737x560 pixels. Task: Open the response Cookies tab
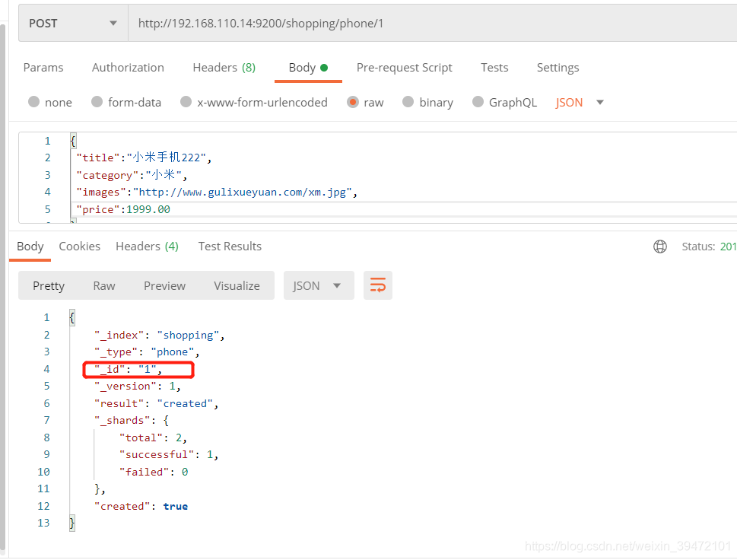(79, 247)
